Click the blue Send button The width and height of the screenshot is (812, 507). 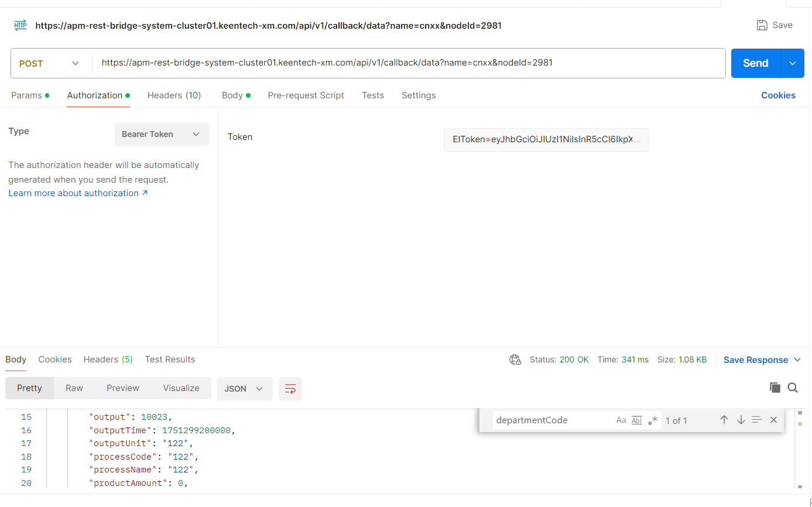(x=755, y=63)
